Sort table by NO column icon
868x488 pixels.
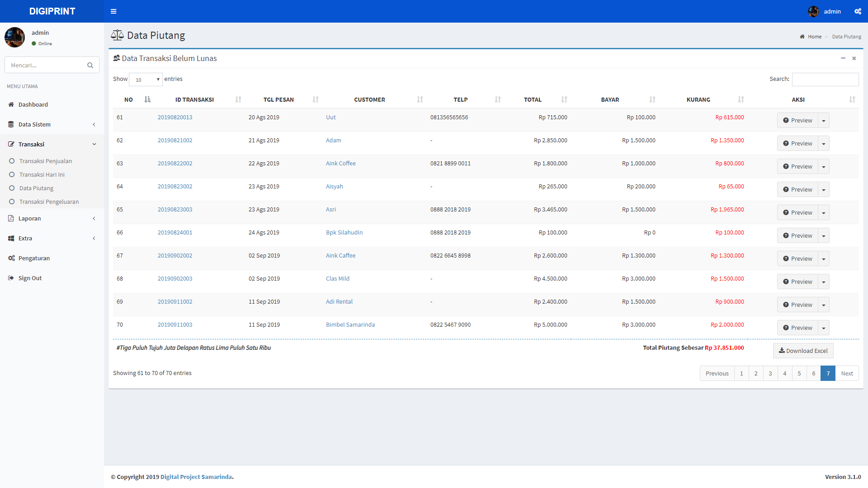(147, 99)
